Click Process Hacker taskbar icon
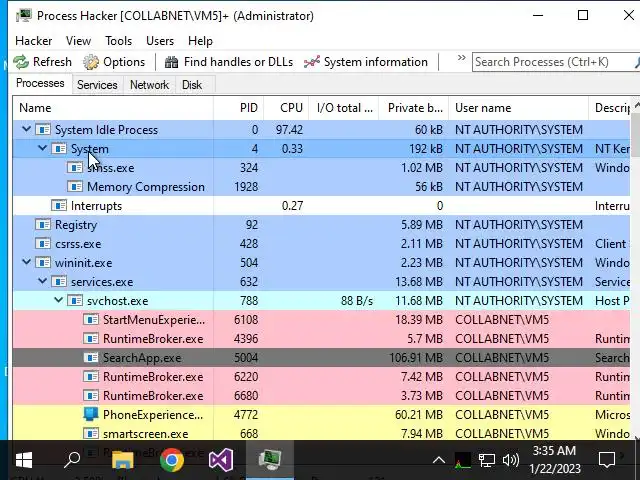The height and width of the screenshot is (480, 640). click(x=270, y=460)
